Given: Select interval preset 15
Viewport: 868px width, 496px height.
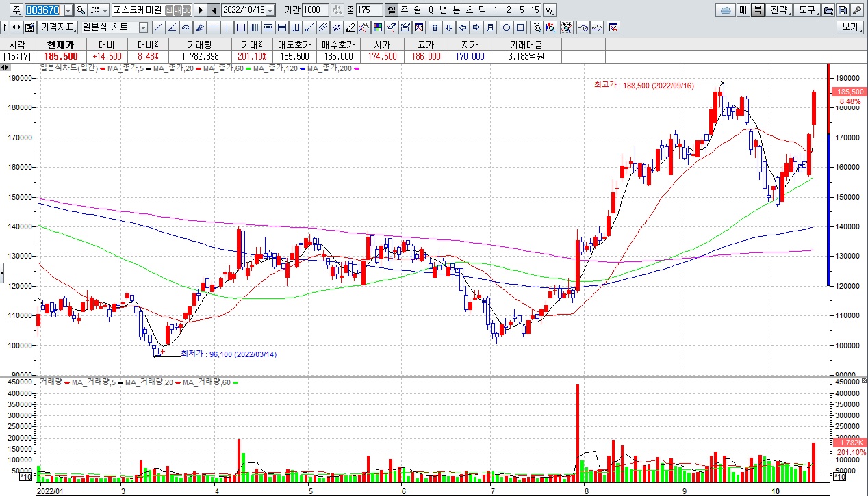Looking at the screenshot, I should point(535,10).
